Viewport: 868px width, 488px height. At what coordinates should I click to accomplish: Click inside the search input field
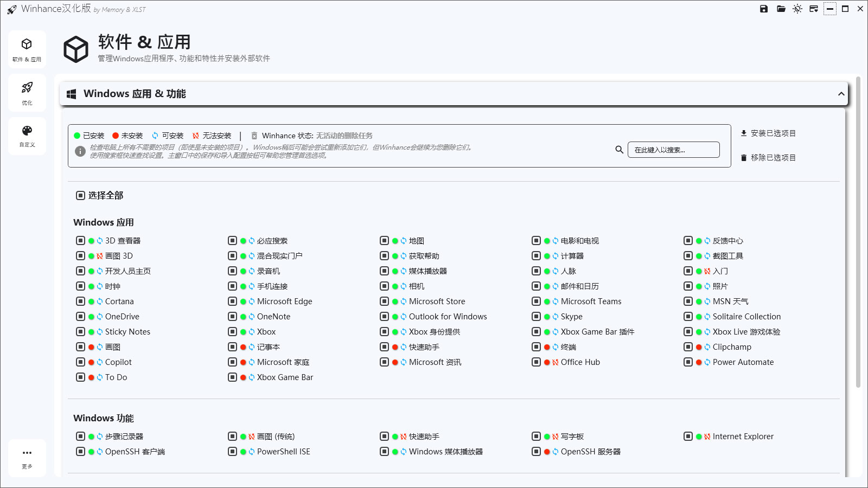point(673,150)
